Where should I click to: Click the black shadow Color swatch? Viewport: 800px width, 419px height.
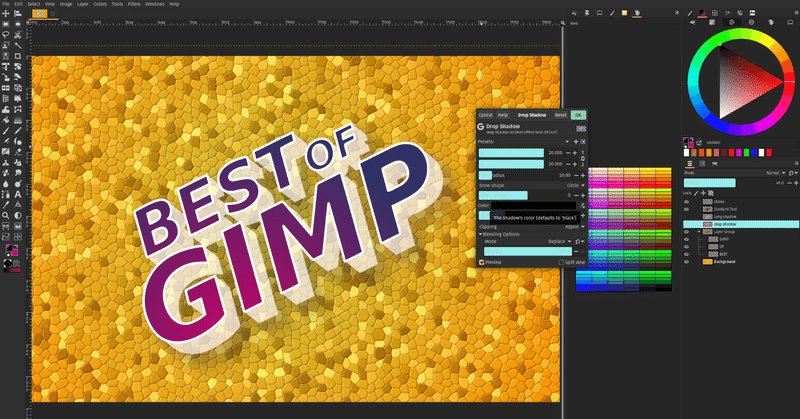pyautogui.click(x=534, y=206)
